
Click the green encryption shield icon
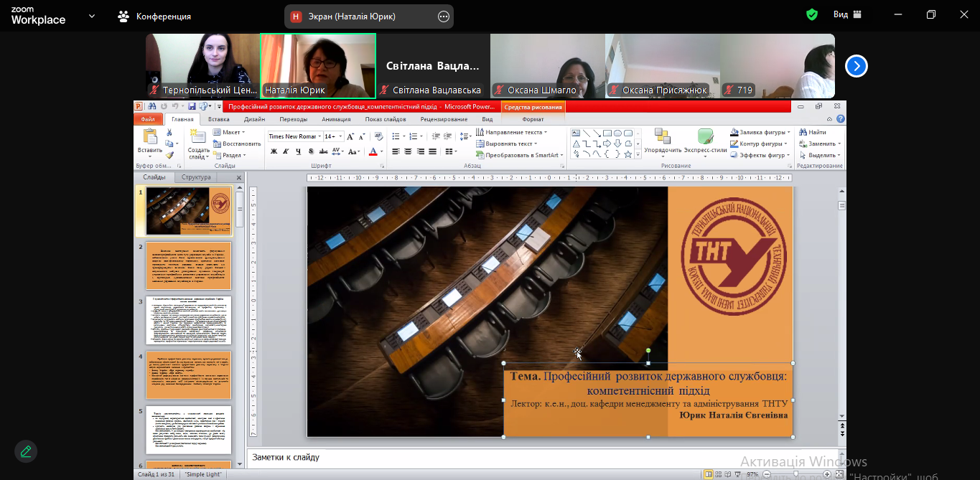(812, 15)
